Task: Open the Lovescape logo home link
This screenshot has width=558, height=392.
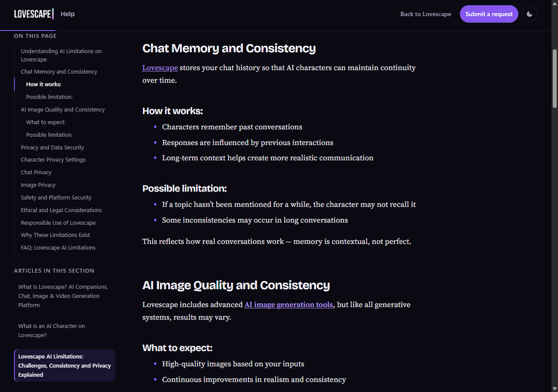Action: [x=34, y=14]
